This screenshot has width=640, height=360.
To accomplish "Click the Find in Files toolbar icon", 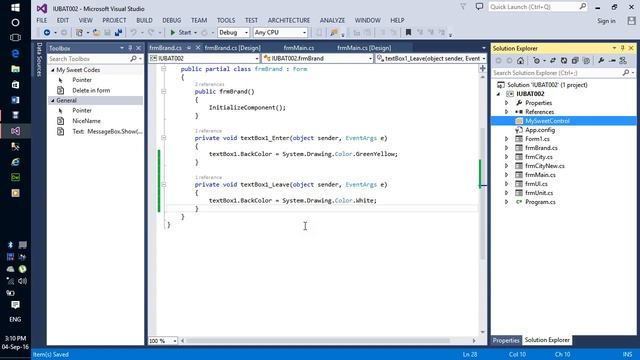I will [334, 32].
